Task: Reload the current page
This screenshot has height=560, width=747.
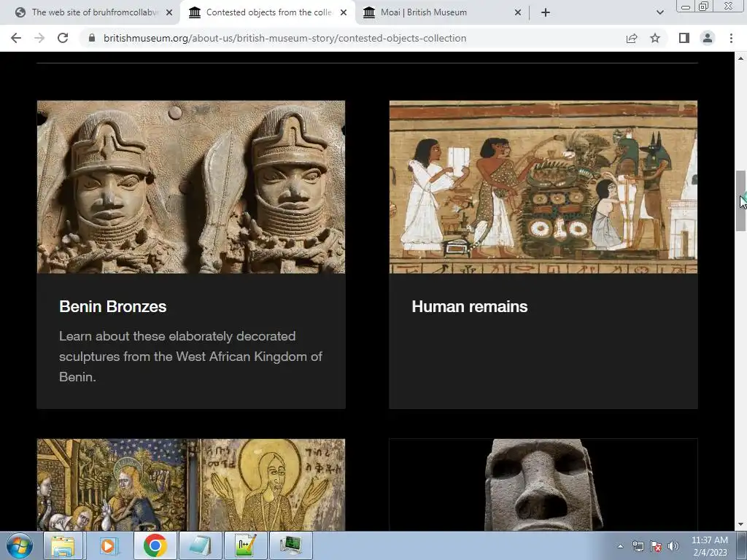Action: coord(63,38)
